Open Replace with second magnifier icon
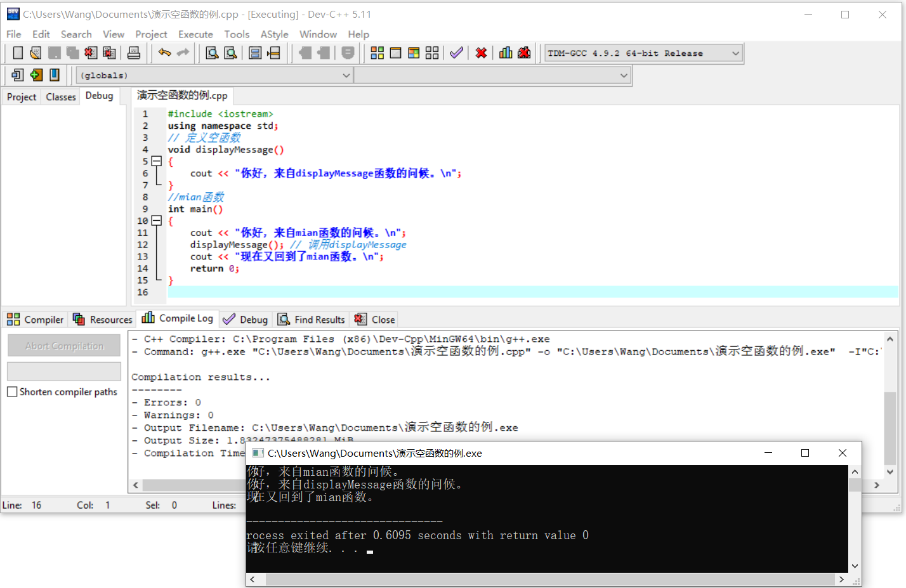Screen dimensions: 906x588 pyautogui.click(x=231, y=53)
